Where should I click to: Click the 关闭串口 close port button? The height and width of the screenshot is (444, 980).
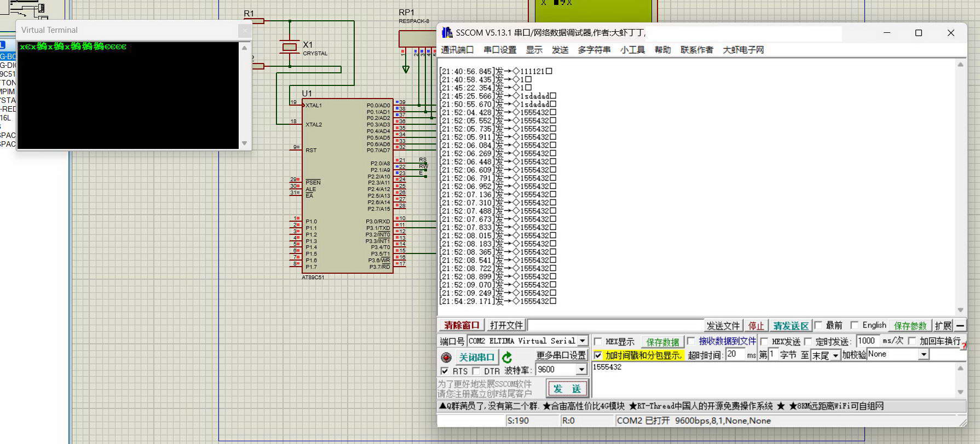[476, 357]
